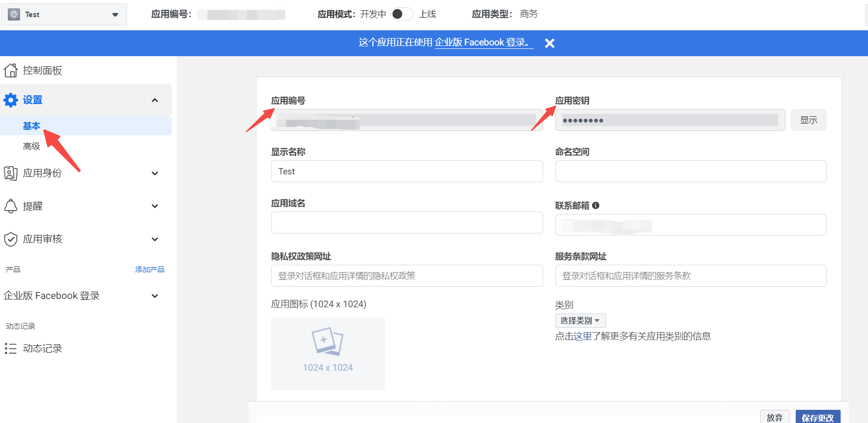Click the Add Product link

tap(149, 270)
